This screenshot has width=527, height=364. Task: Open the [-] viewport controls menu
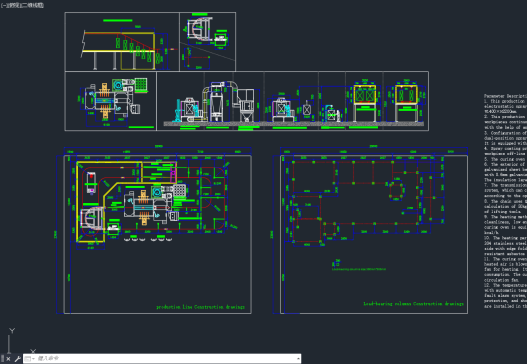click(x=3, y=5)
